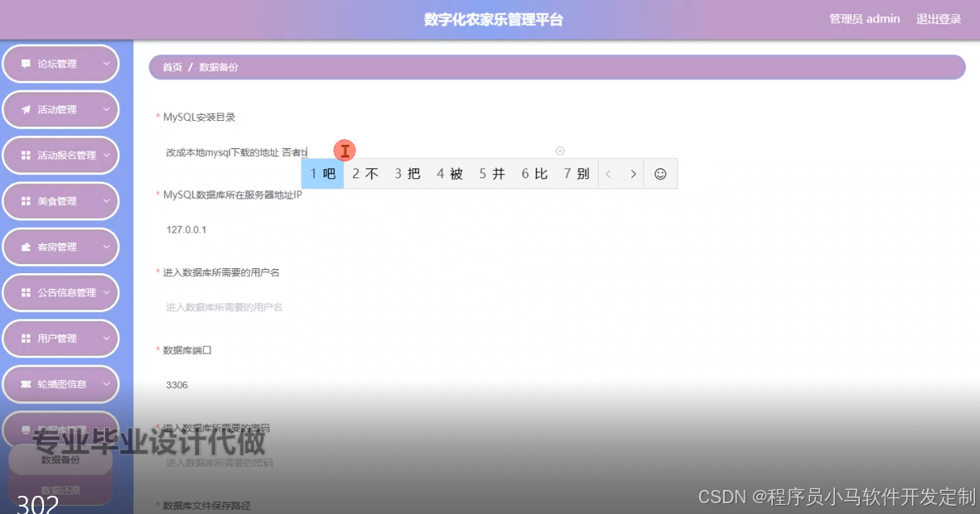
Task: Select candidate word 吧 in the IME bar
Action: [x=321, y=173]
